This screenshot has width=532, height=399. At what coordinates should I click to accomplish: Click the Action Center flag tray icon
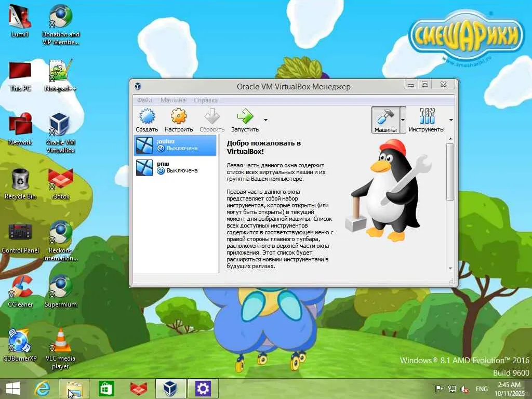tap(439, 389)
